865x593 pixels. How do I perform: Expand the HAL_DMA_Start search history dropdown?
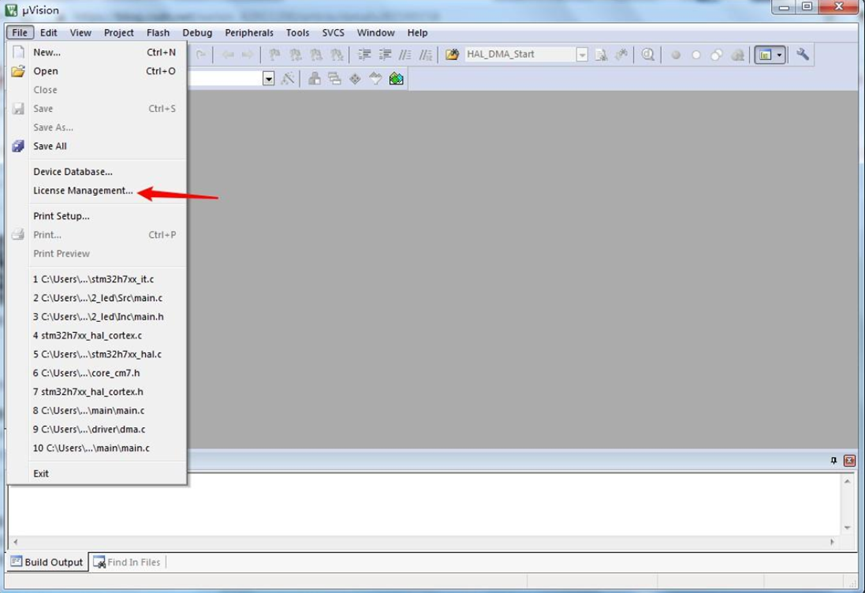tap(582, 54)
